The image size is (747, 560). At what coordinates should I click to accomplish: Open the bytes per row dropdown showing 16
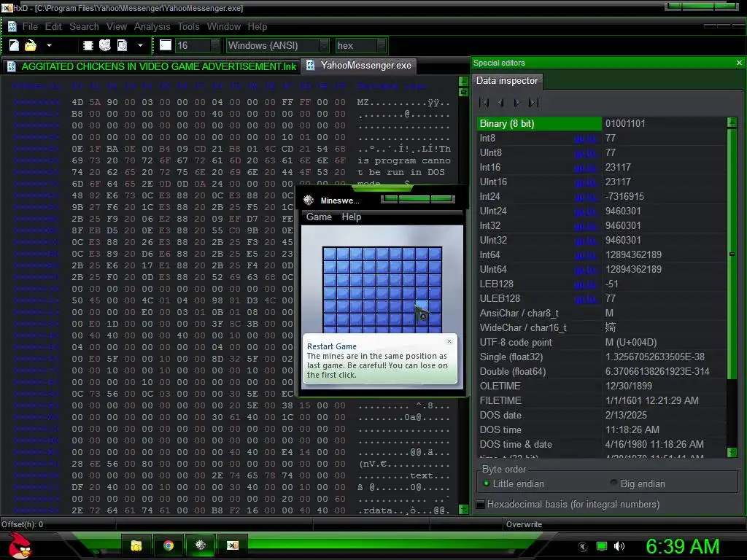pyautogui.click(x=198, y=46)
